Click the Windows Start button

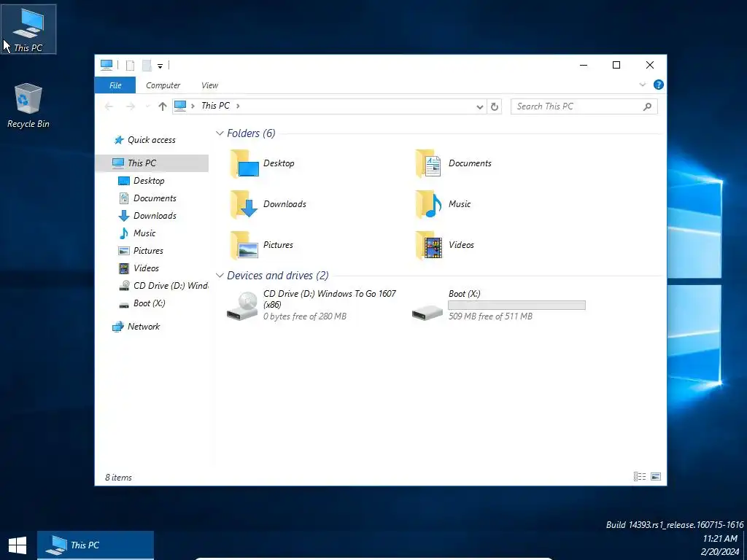click(18, 545)
